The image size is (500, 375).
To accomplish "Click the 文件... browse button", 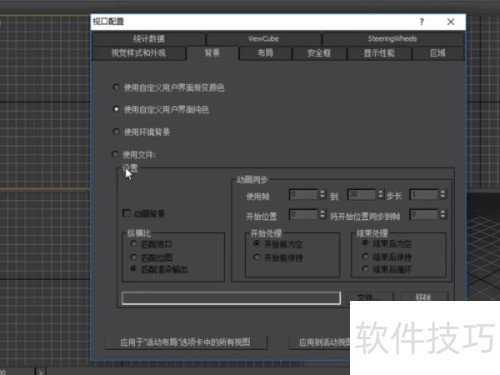I will [370, 297].
